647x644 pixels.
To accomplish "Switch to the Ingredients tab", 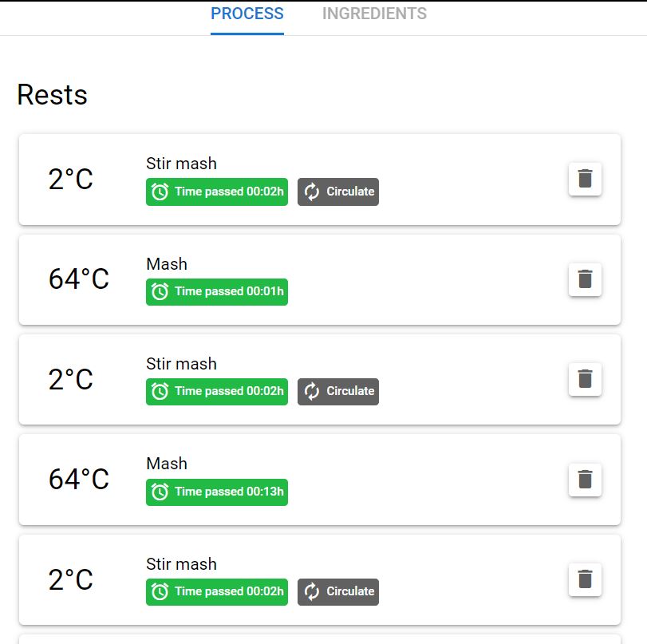I will click(x=374, y=14).
